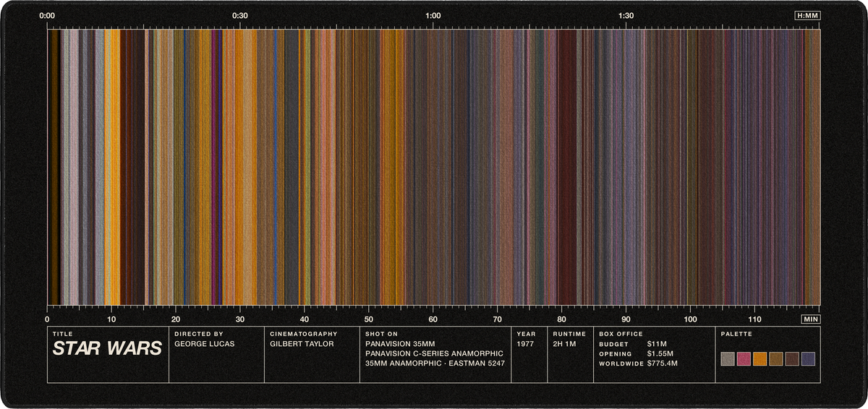Click the 10 minute axis label
The height and width of the screenshot is (409, 868).
point(111,319)
